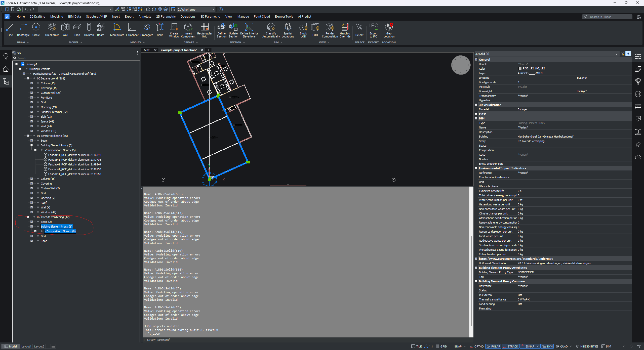The image size is (644, 350).
Task: Open Insert Component
Action: click(188, 30)
